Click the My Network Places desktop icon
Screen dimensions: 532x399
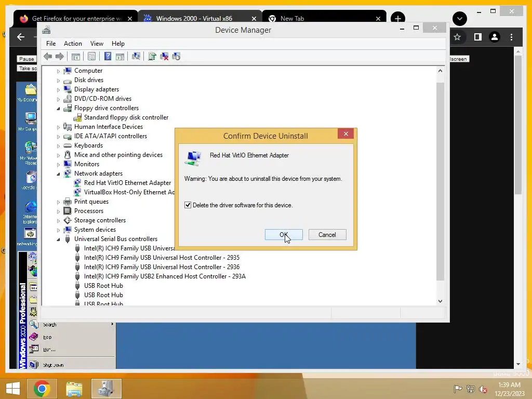pos(31,148)
